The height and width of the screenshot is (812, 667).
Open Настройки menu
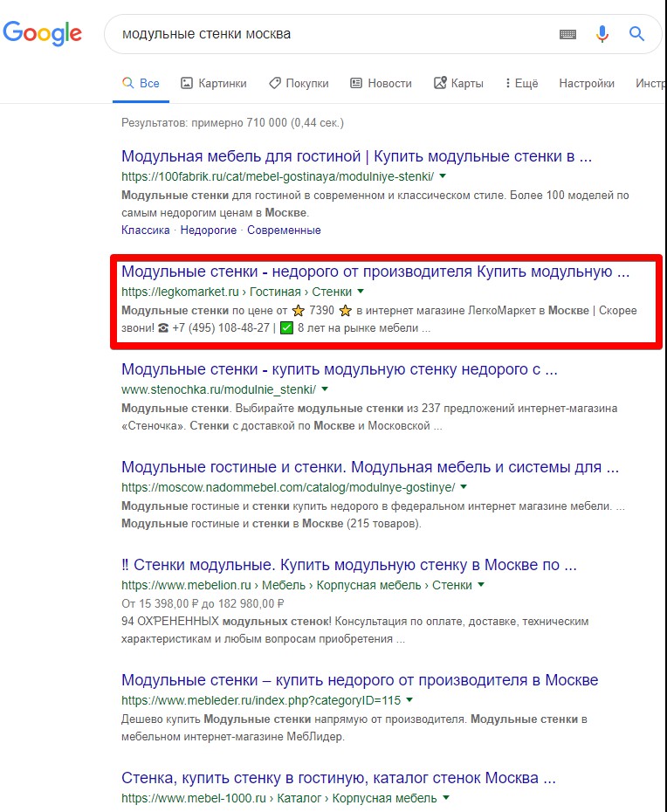tap(586, 83)
